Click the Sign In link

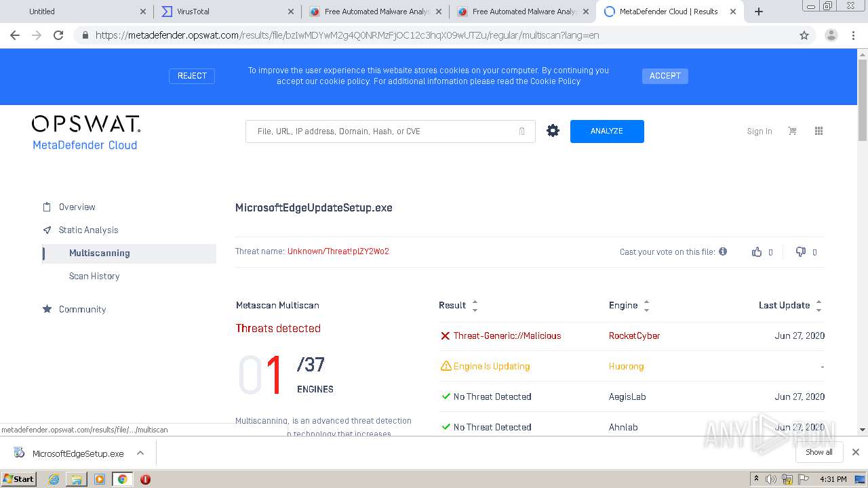759,131
